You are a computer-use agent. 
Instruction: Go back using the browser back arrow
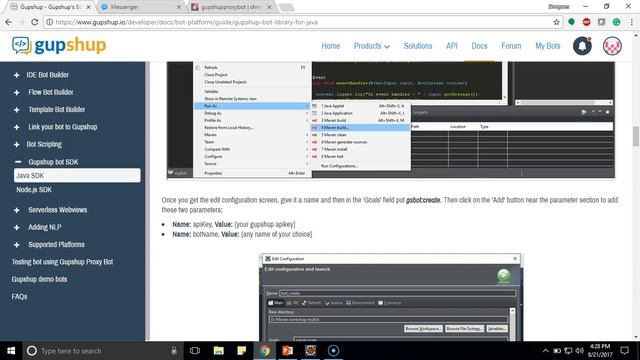[9, 22]
